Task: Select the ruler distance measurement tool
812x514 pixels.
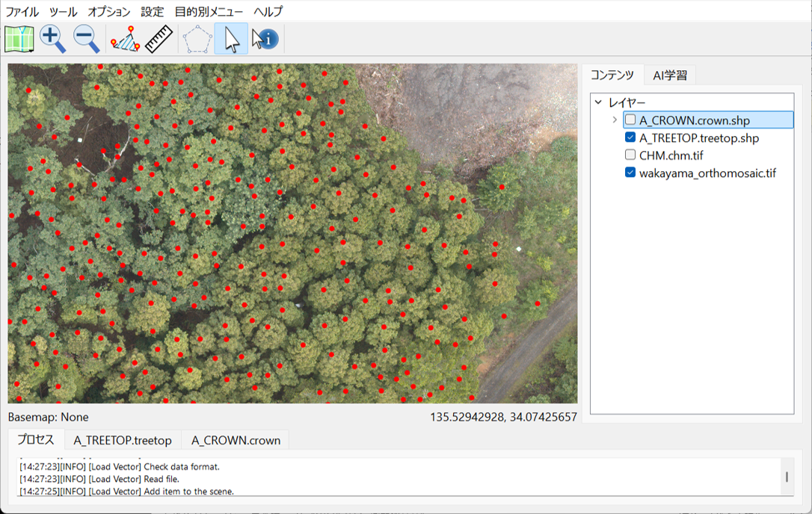Action: point(159,39)
